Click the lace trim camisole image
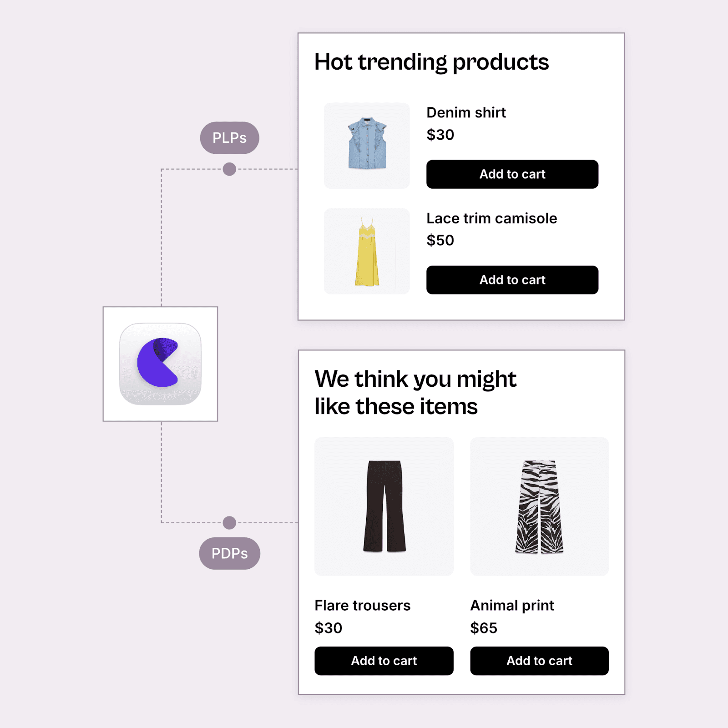 click(x=366, y=250)
